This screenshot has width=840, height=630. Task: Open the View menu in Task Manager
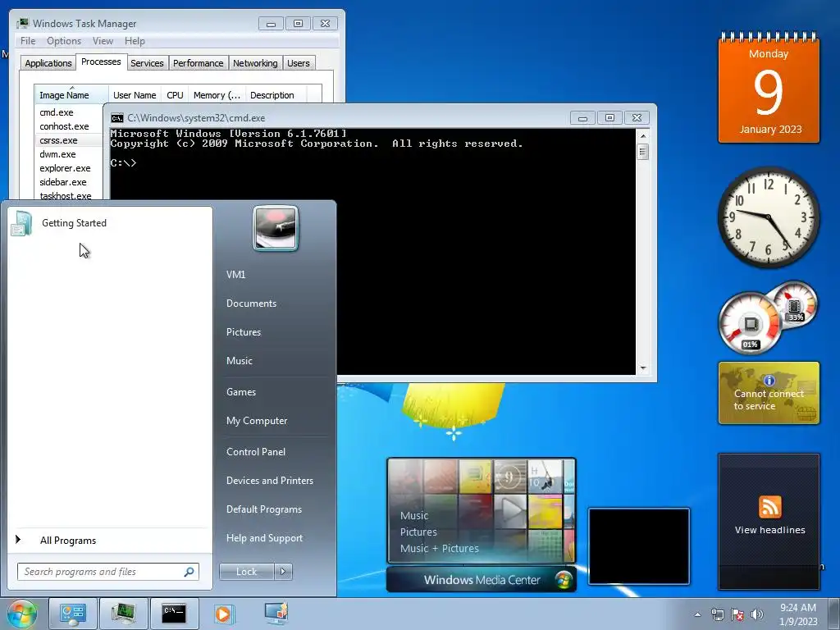103,41
